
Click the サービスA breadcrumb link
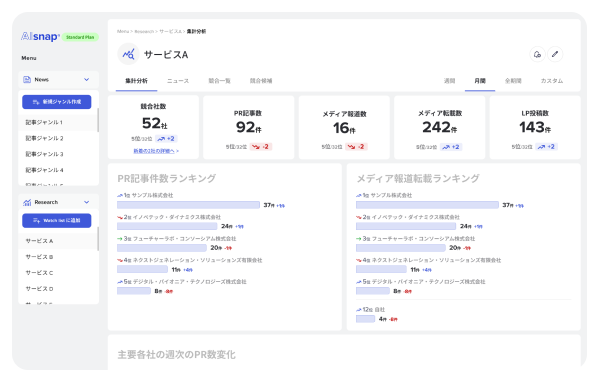tap(170, 31)
